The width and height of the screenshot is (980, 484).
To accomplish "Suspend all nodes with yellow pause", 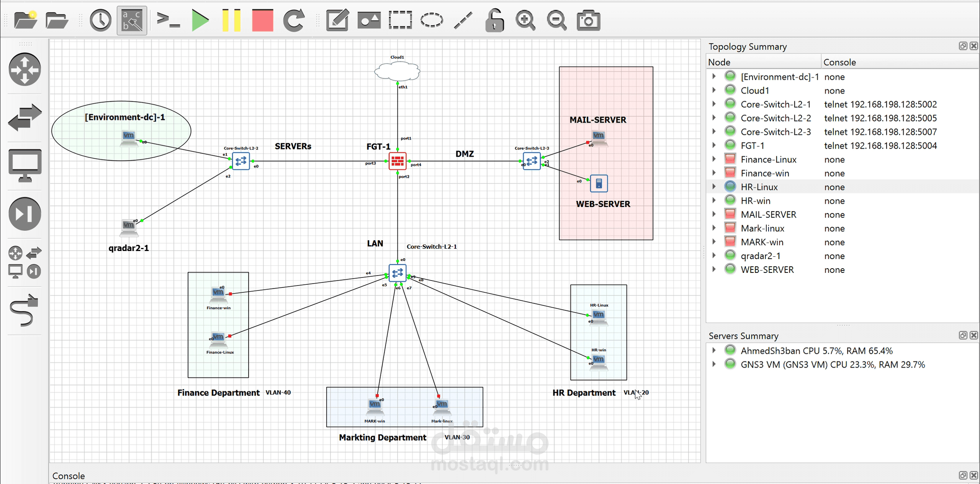I will [x=231, y=20].
